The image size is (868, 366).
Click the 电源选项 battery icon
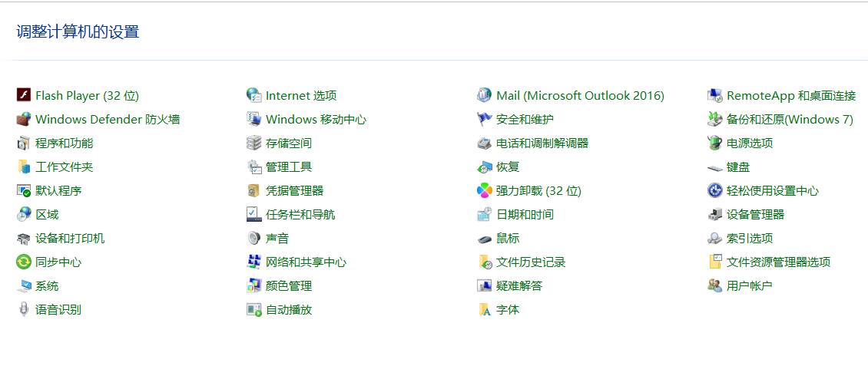(x=714, y=143)
